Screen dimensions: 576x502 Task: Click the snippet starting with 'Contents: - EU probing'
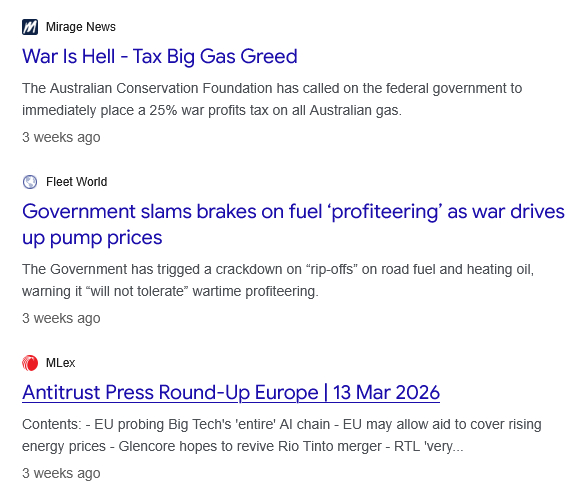(x=282, y=435)
